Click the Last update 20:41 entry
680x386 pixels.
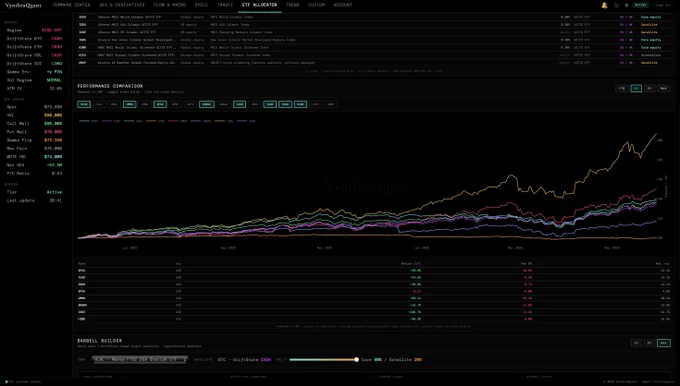pos(34,200)
